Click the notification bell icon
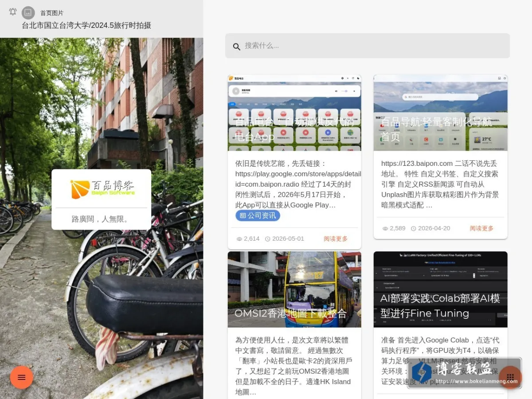The image size is (532, 399). (x=13, y=12)
